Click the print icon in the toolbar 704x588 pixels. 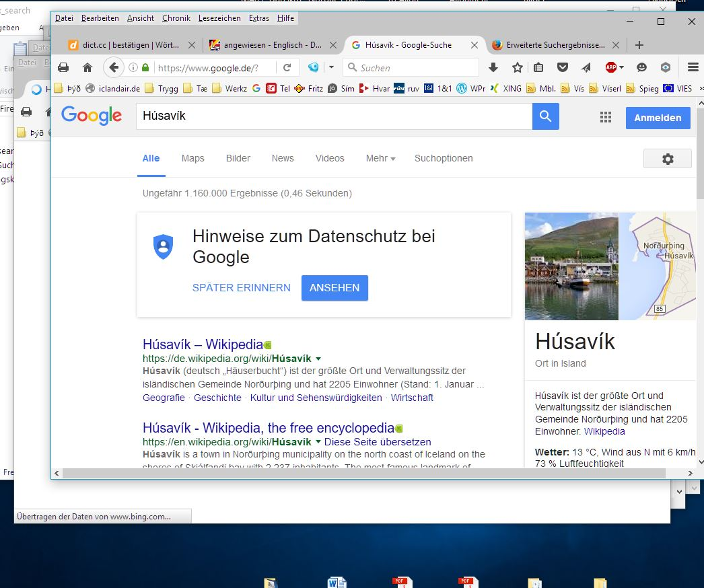tap(63, 67)
